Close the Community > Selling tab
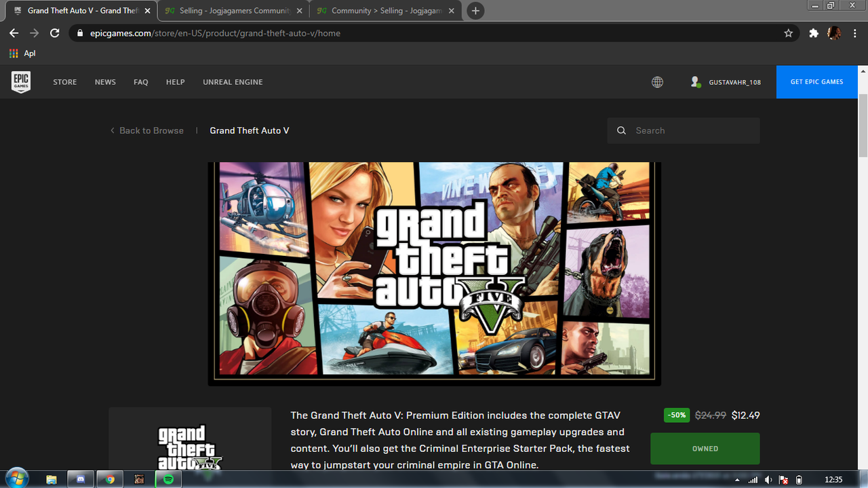 452,11
